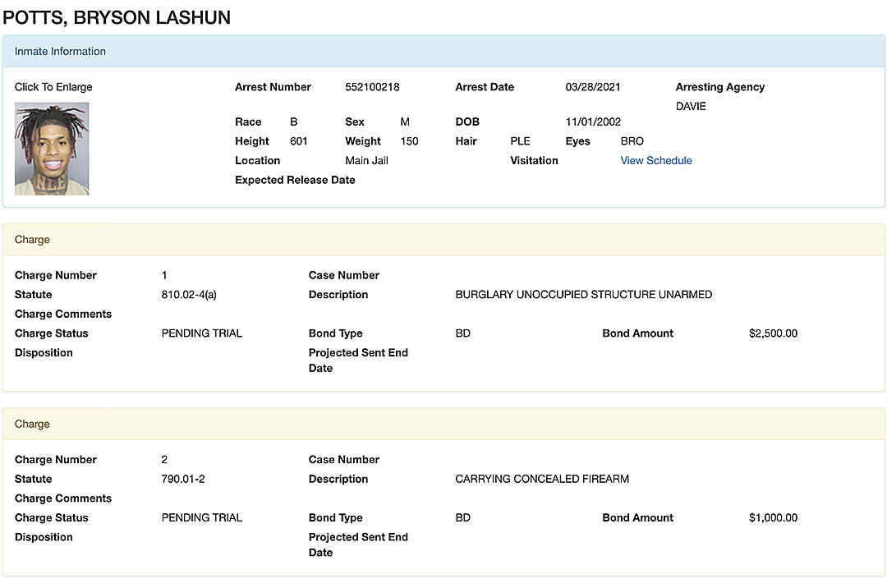Click the $1,000.00 bond amount
This screenshot has height=588, width=887.
pyautogui.click(x=773, y=517)
